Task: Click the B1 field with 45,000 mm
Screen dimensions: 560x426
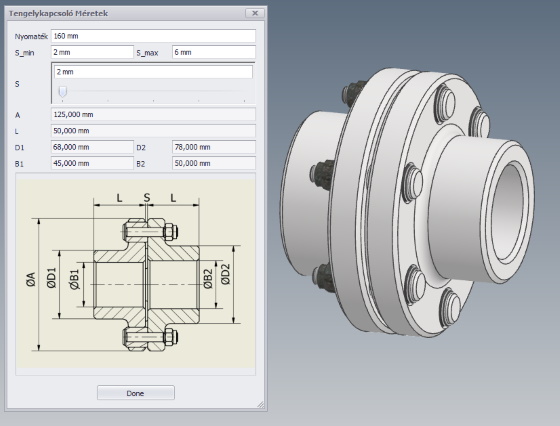Action: [x=92, y=163]
